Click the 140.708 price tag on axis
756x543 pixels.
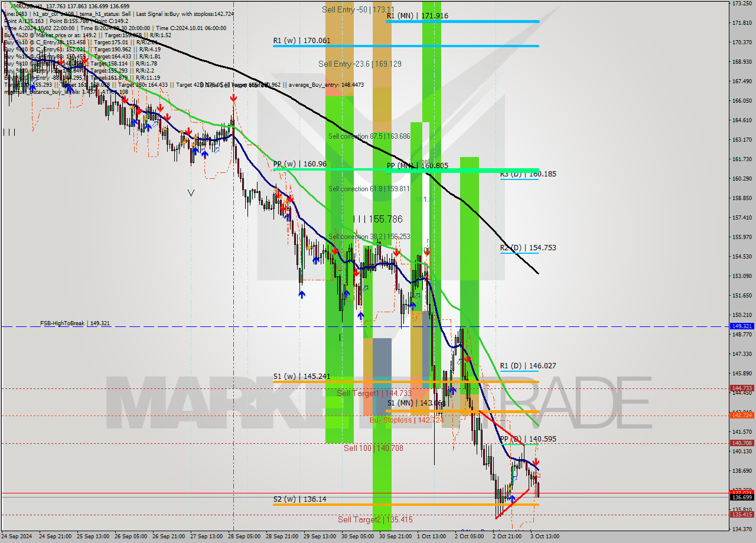coord(742,443)
